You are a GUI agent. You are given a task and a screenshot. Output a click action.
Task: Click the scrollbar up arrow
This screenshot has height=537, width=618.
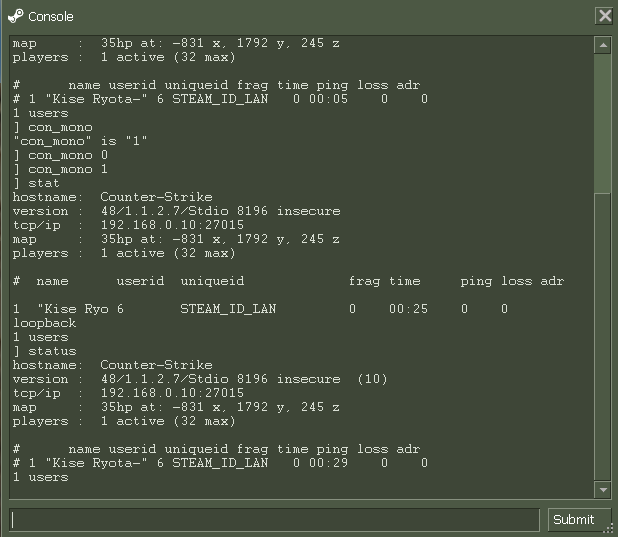pos(603,45)
